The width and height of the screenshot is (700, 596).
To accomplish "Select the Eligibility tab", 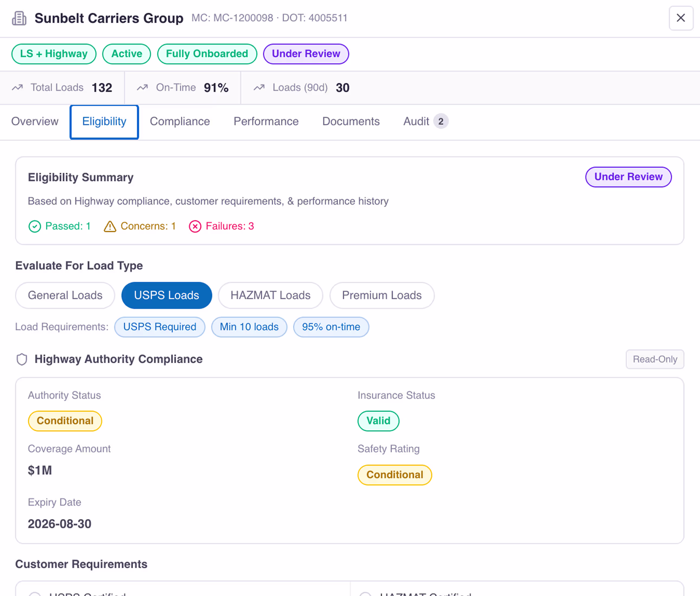I will 104,122.
